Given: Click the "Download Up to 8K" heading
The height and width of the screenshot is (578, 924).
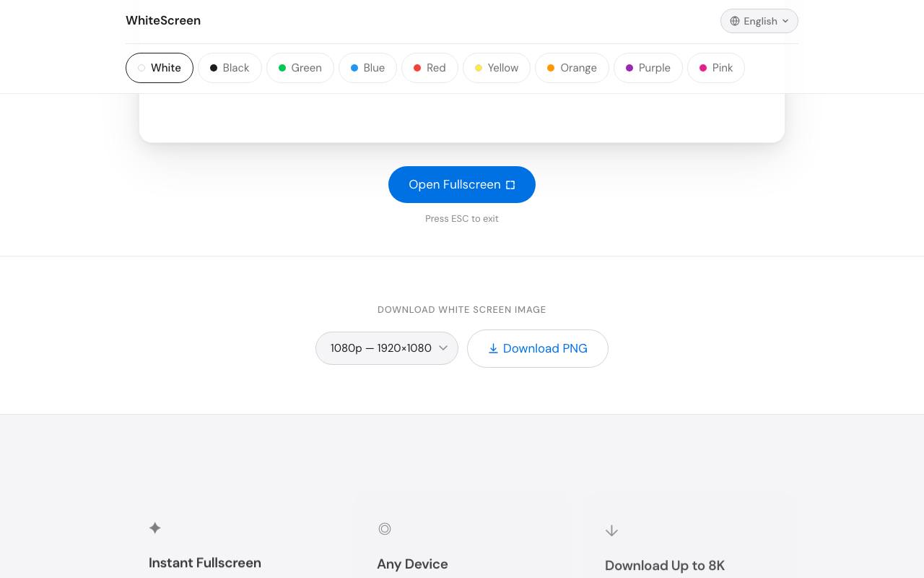Looking at the screenshot, I should click(665, 566).
